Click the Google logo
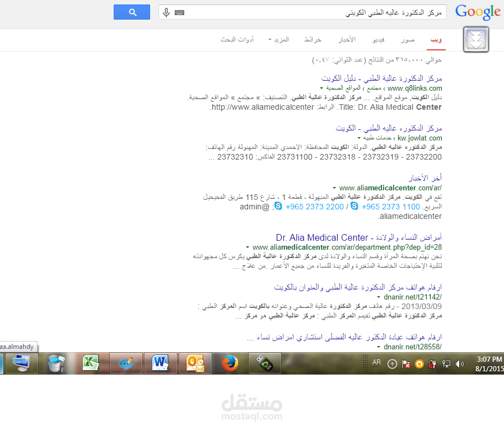504x430 pixels. click(478, 12)
